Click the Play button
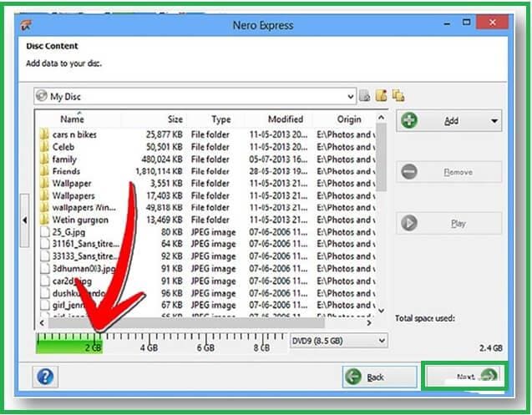This screenshot has height=415, width=532. pyautogui.click(x=448, y=223)
